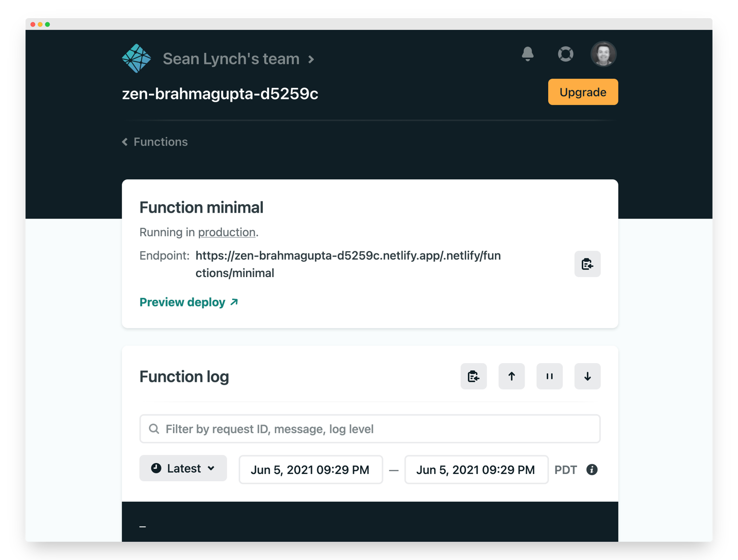Edit the end date-time field
This screenshot has height=560, width=738.
(476, 470)
